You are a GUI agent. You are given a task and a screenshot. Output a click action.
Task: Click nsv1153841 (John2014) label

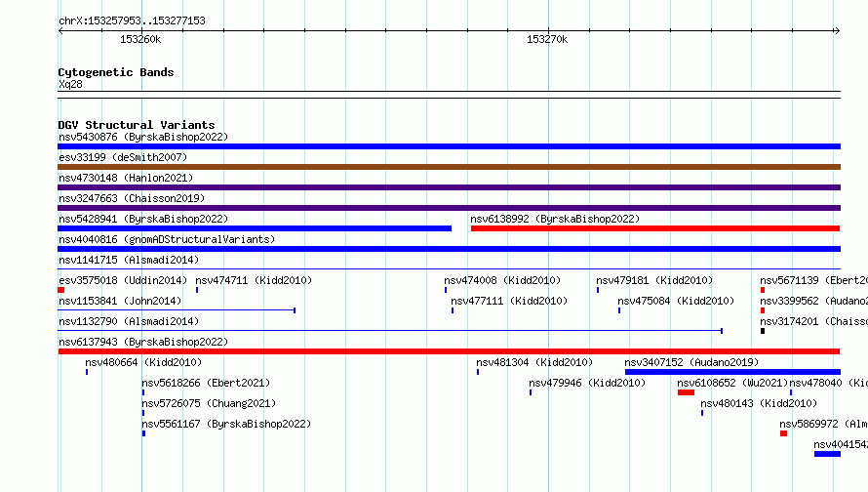click(x=120, y=301)
